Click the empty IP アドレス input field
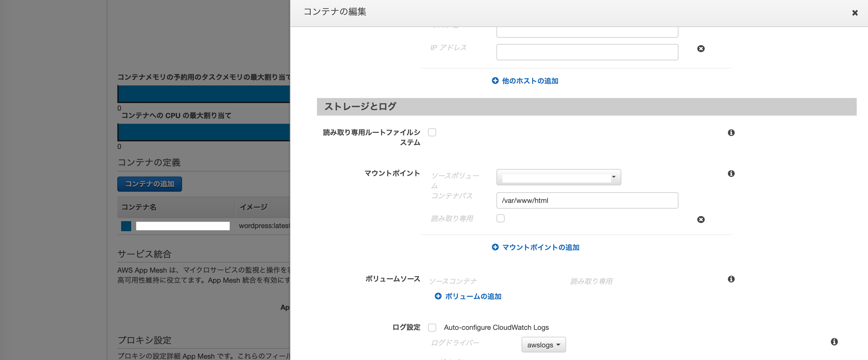Image resolution: width=868 pixels, height=360 pixels. coord(587,52)
